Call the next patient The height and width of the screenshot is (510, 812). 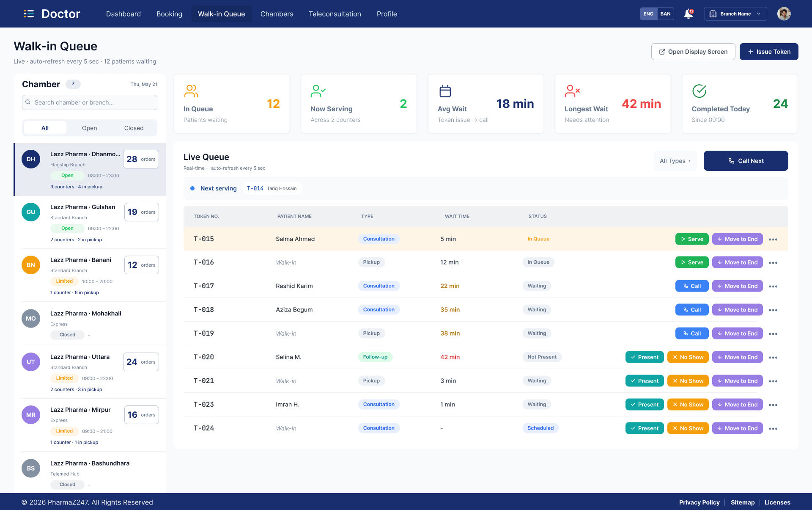tap(746, 161)
